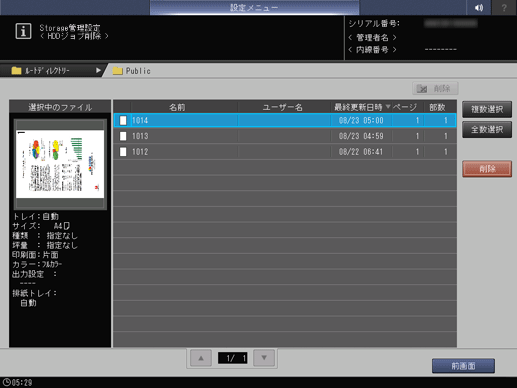Click the 内線番号 label
This screenshot has width=517, height=388.
coord(372,50)
